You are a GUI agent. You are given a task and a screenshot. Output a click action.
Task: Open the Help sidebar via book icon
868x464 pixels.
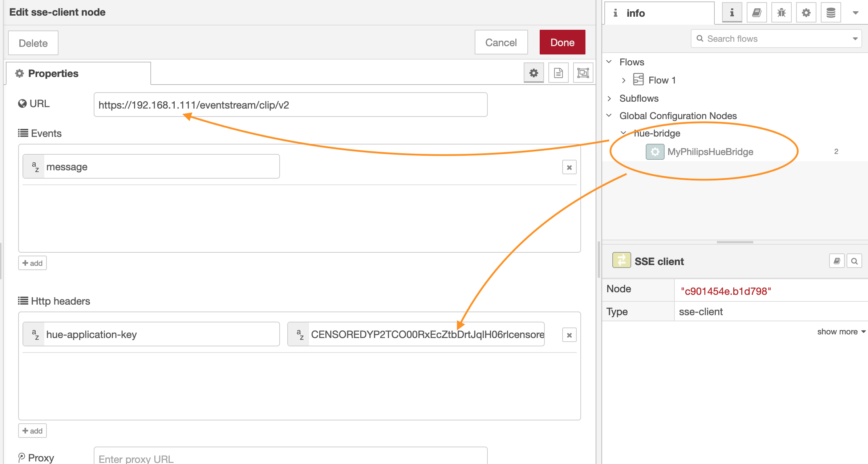tap(757, 12)
